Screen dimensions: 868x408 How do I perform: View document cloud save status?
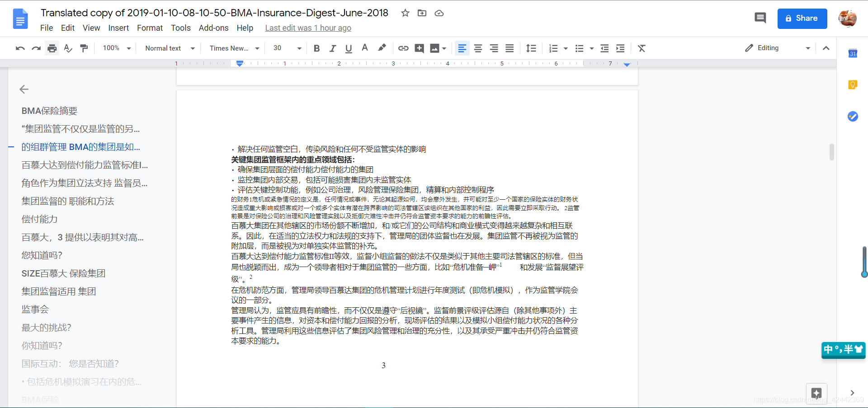tap(439, 13)
